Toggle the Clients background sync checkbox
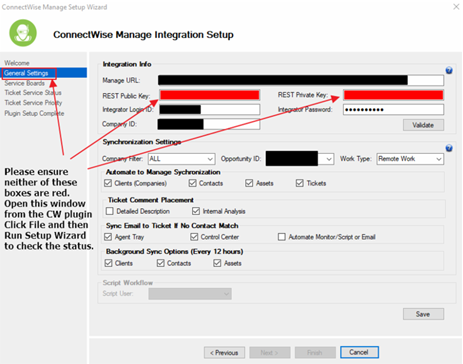Image resolution: width=463 pixels, height=364 pixels. [x=108, y=263]
